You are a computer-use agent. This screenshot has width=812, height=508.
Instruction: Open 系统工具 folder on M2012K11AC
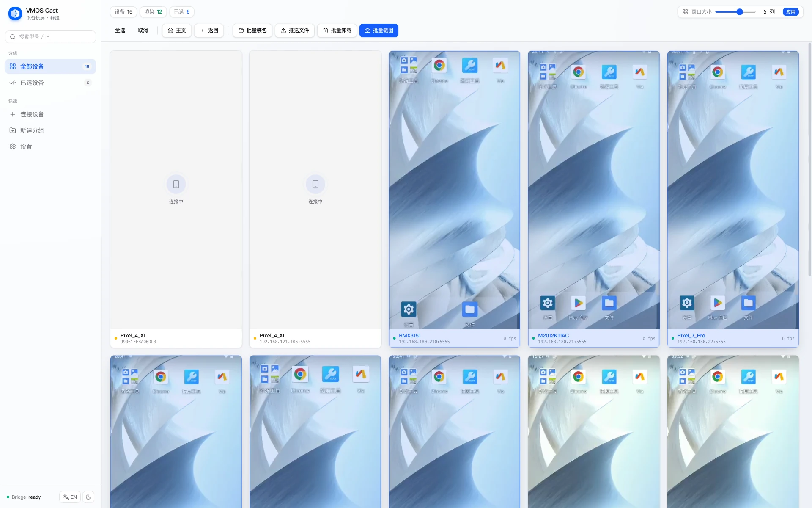pos(548,72)
